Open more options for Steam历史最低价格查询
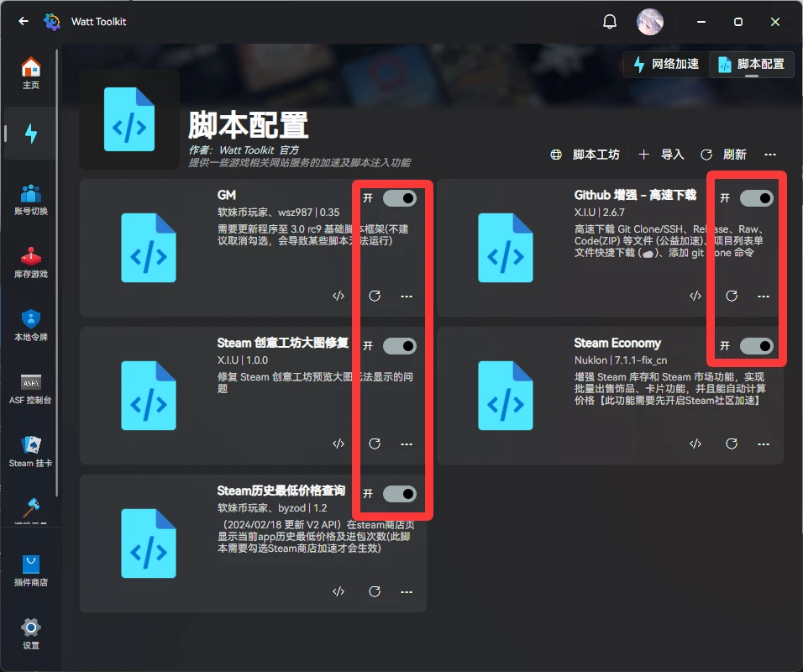This screenshot has height=672, width=803. point(407,591)
